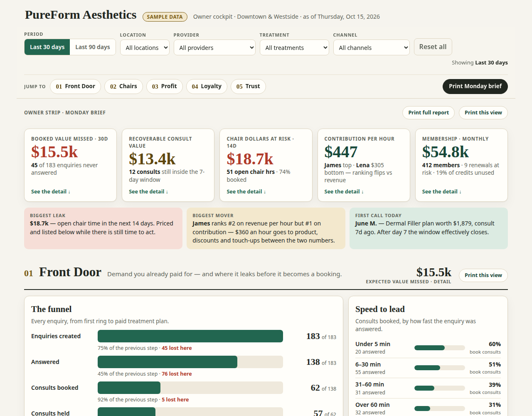See the detail for Booked Value Missed

coord(51,192)
